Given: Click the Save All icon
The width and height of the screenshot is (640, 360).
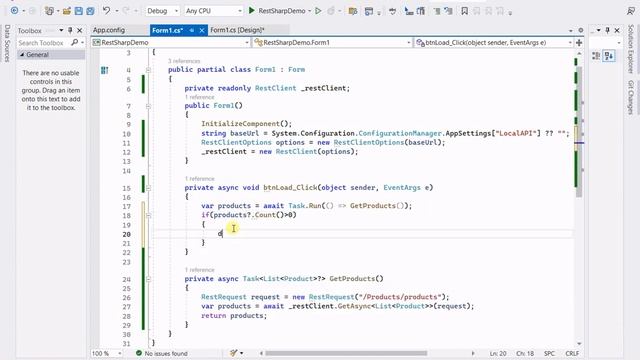Looking at the screenshot, I should [x=90, y=11].
